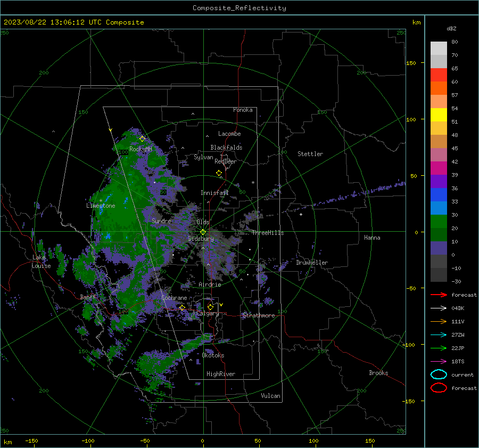Click the RedDeer city label
479x448 pixels.
click(226, 161)
